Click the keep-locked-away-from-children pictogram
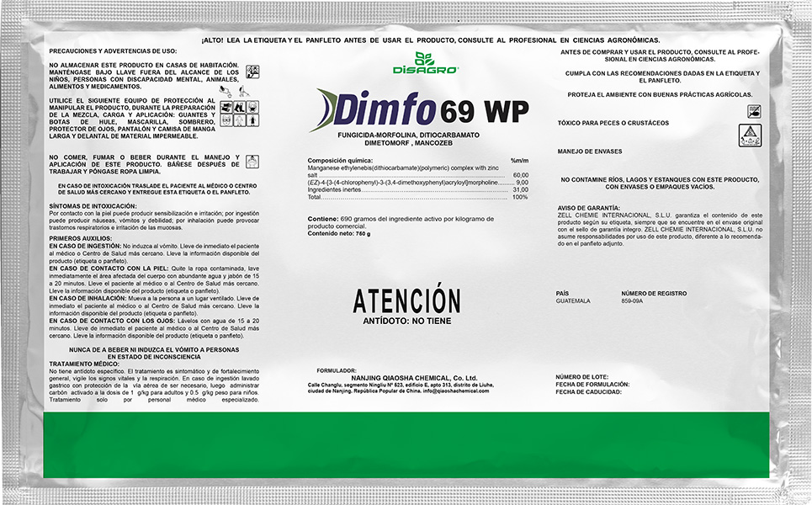Image resolution: width=812 pixels, height=505 pixels. coord(252,72)
